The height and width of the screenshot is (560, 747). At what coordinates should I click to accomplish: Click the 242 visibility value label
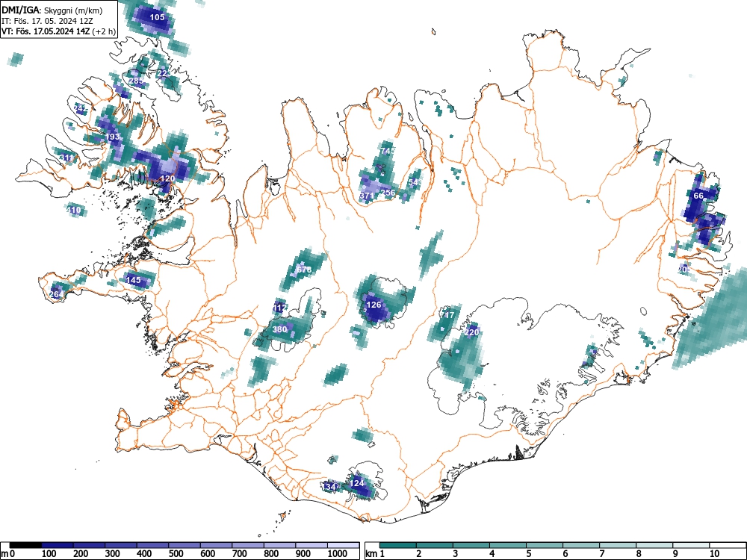pos(81,108)
